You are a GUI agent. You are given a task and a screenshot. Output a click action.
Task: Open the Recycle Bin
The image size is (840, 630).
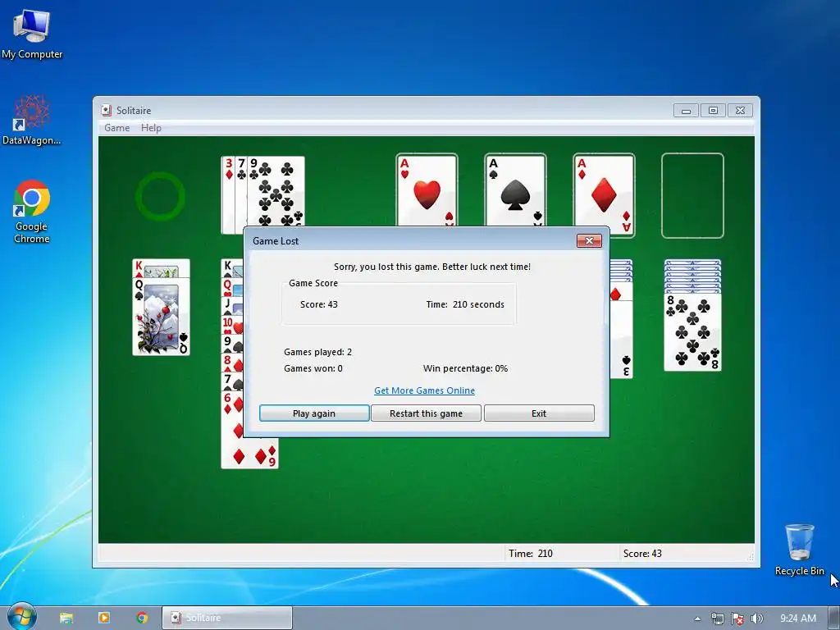pos(799,550)
